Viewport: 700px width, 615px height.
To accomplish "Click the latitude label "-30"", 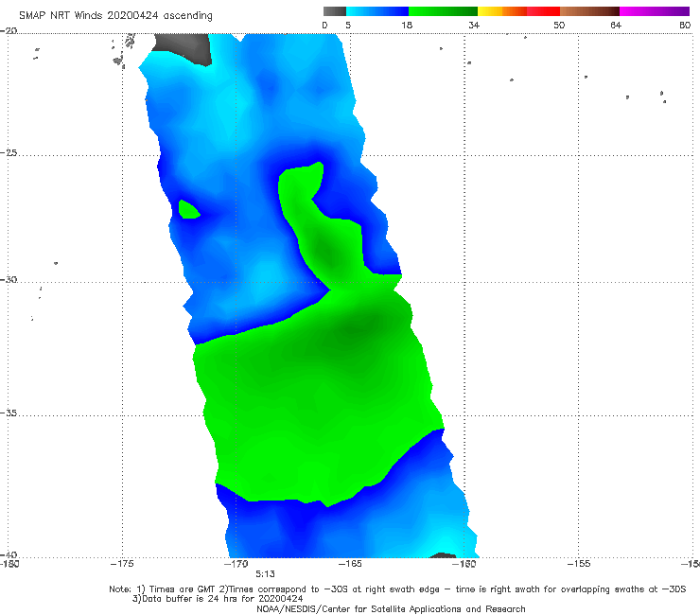I will pyautogui.click(x=9, y=279).
